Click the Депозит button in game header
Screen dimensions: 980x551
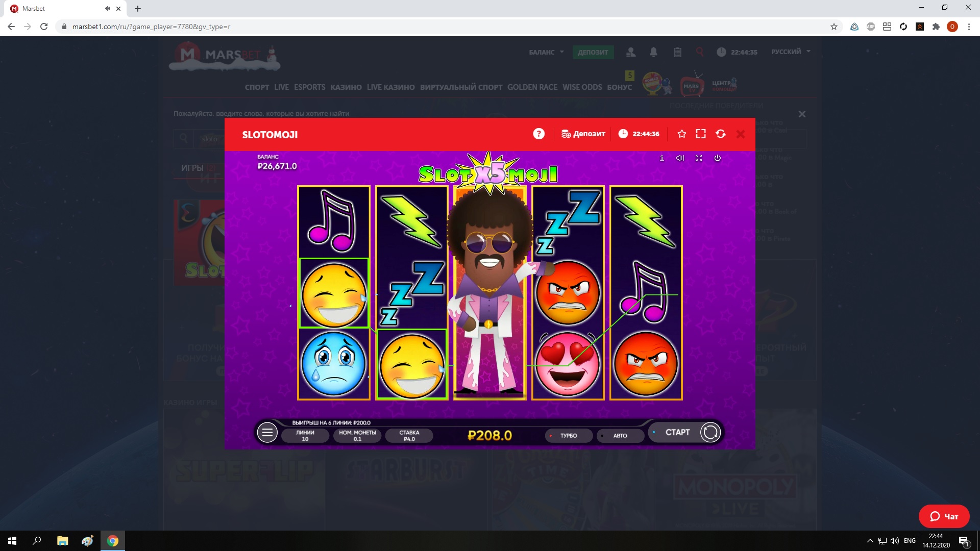tap(583, 134)
